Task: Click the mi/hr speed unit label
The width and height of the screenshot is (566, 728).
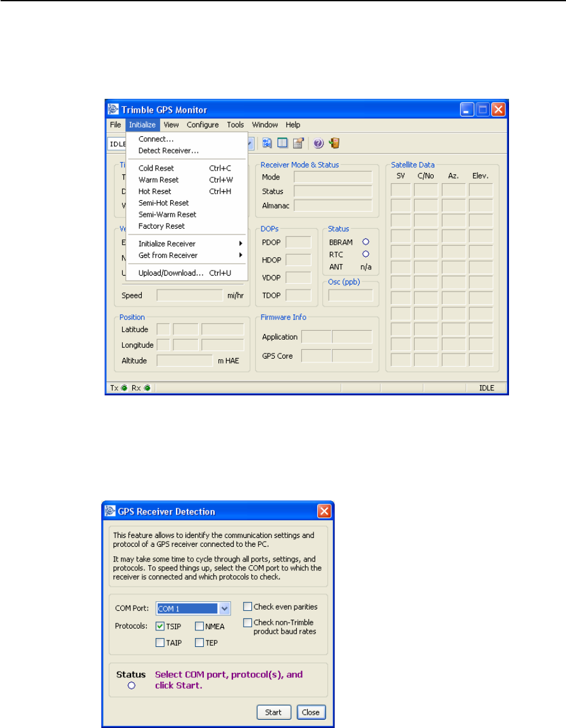Action: (236, 296)
